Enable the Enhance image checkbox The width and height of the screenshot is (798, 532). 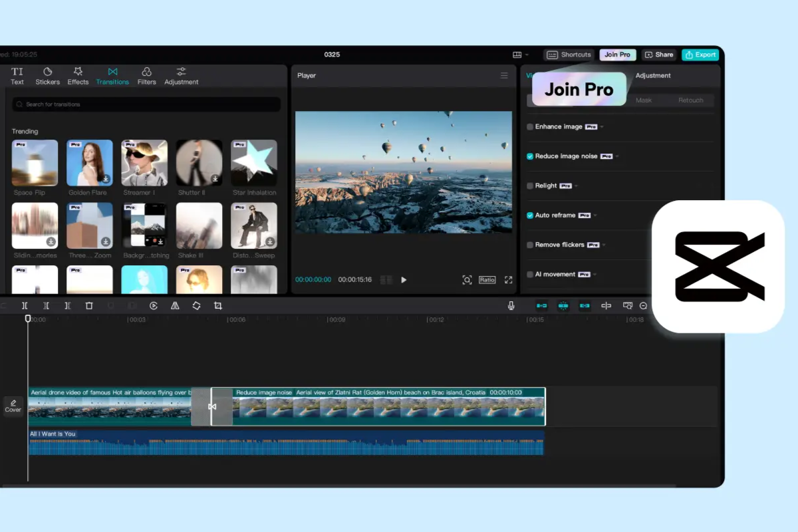530,127
